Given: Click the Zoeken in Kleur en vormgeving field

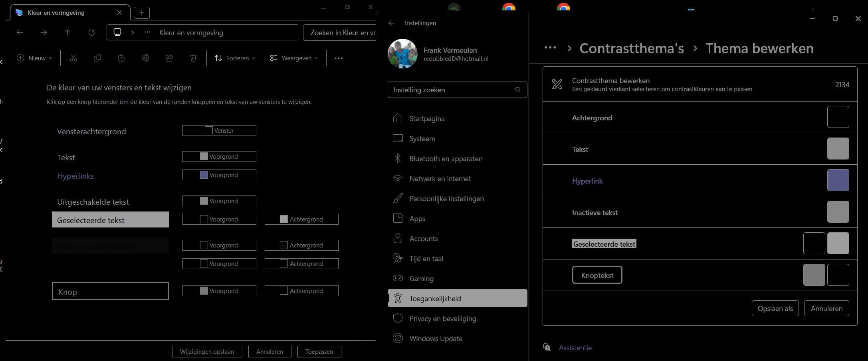Looking at the screenshot, I should pos(340,33).
